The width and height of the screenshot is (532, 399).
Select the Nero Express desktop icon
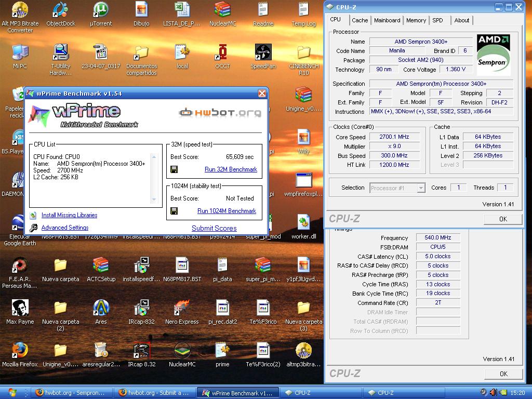pyautogui.click(x=182, y=308)
